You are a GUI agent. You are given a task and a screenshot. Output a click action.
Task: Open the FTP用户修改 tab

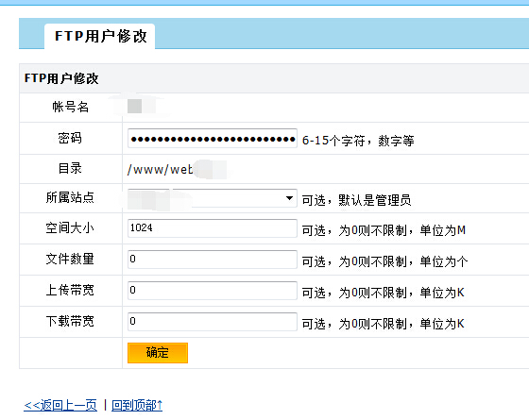point(100,37)
